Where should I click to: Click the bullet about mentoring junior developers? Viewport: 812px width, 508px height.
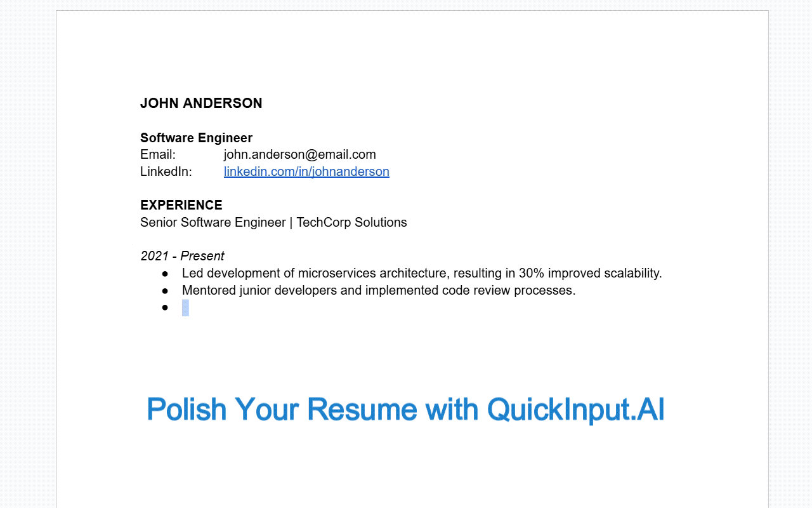(x=378, y=290)
